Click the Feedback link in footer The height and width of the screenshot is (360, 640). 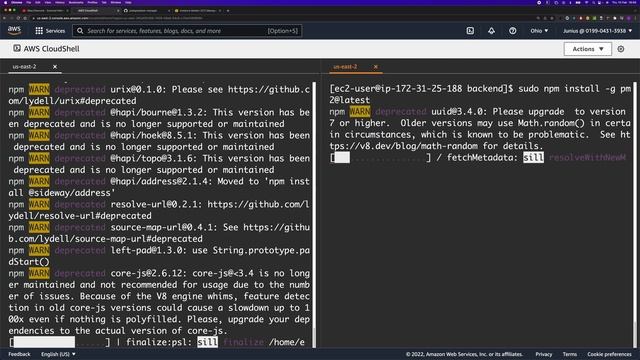click(x=19, y=354)
